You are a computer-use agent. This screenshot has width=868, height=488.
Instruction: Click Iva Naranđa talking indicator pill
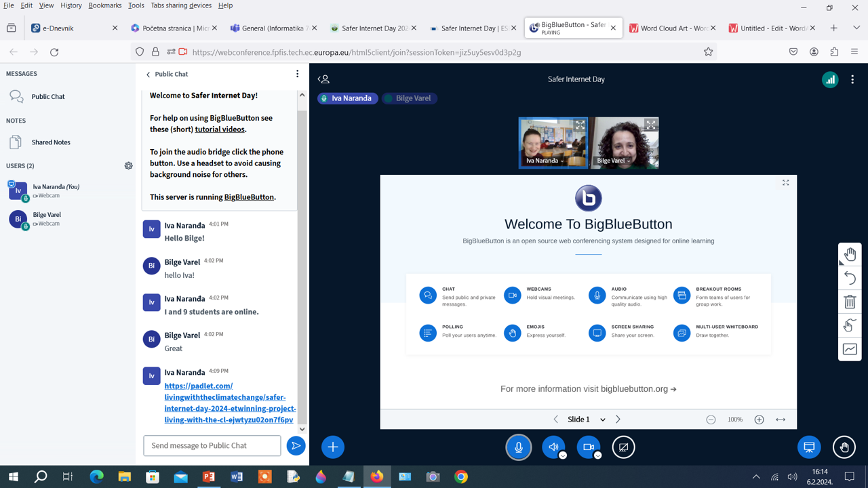347,98
